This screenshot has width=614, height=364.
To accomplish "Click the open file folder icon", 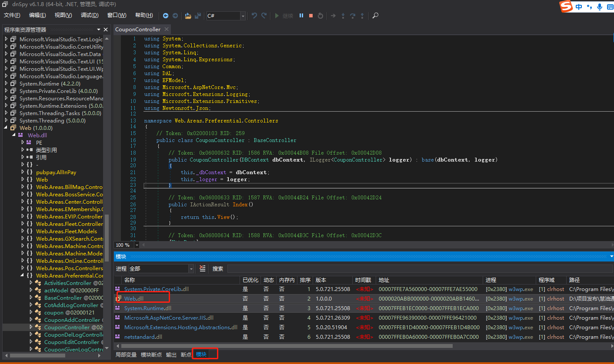I will click(x=188, y=16).
